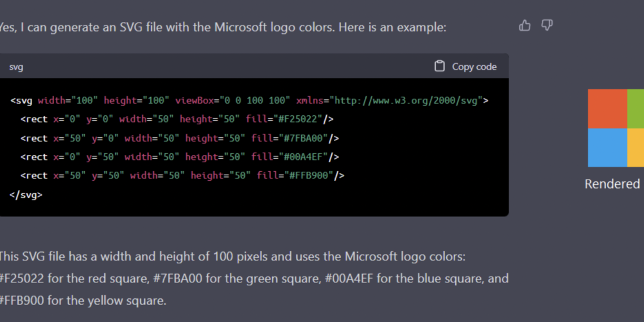Select the green square in rendered logo
Screen dimensions: 644x322
(636, 108)
